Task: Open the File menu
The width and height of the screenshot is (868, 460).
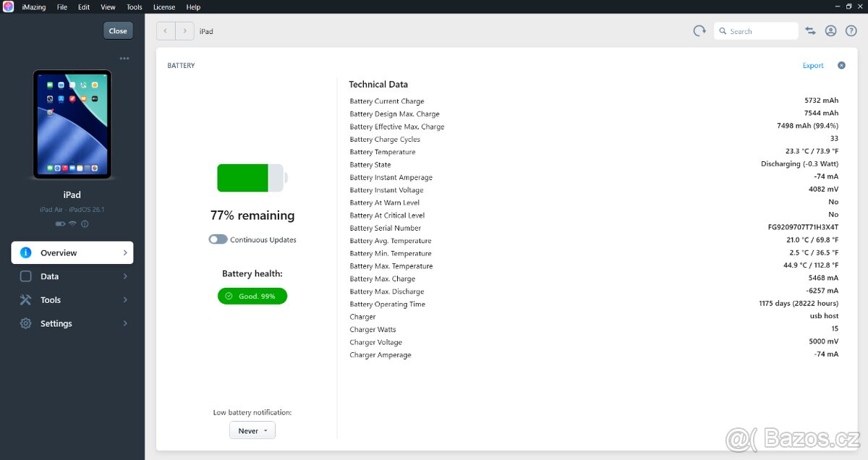Action: tap(62, 7)
